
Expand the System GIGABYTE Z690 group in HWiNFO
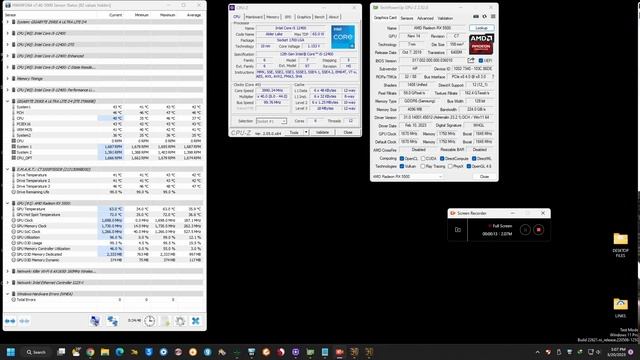tap(7, 22)
